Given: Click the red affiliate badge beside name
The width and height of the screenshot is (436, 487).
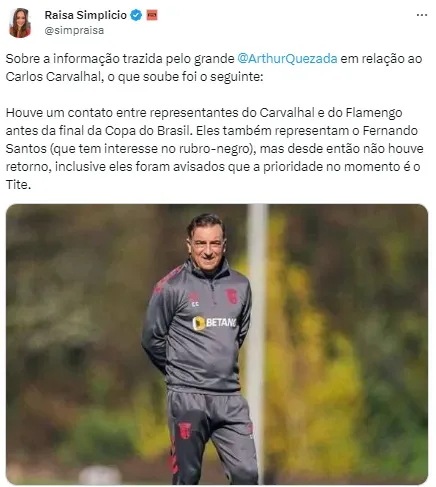Looking at the screenshot, I should (x=152, y=15).
